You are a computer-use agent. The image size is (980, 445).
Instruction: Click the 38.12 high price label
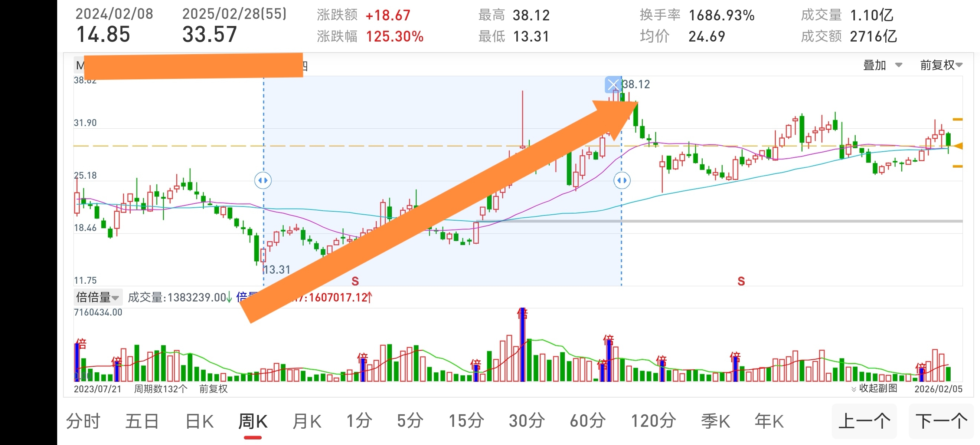tap(636, 84)
